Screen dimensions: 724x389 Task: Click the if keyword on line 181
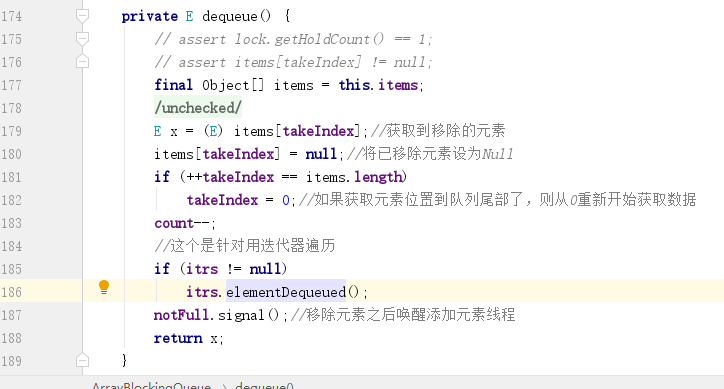[x=162, y=177]
